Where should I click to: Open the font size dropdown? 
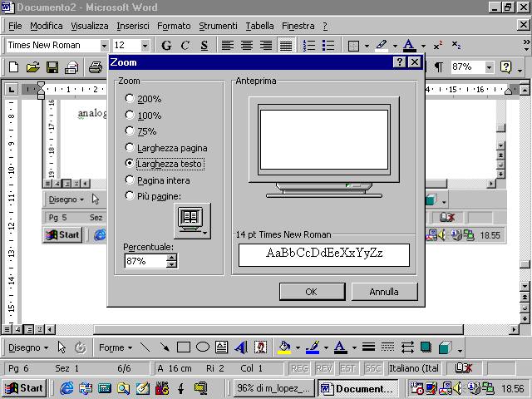click(x=145, y=46)
